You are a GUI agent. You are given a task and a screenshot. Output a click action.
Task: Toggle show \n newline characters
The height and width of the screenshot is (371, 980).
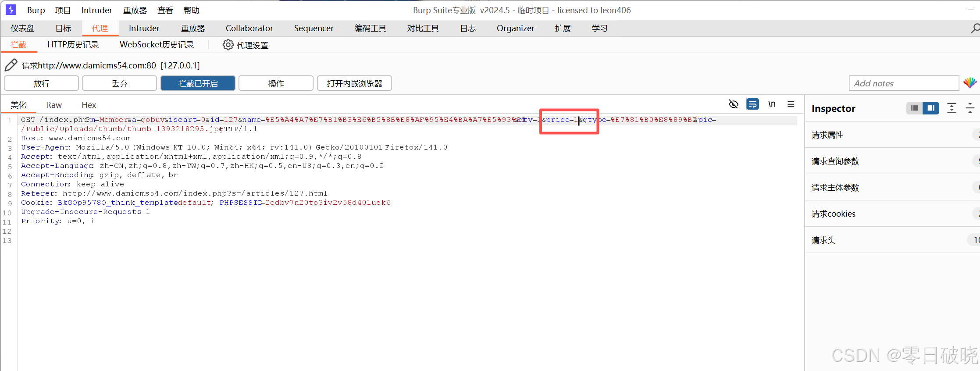point(772,104)
